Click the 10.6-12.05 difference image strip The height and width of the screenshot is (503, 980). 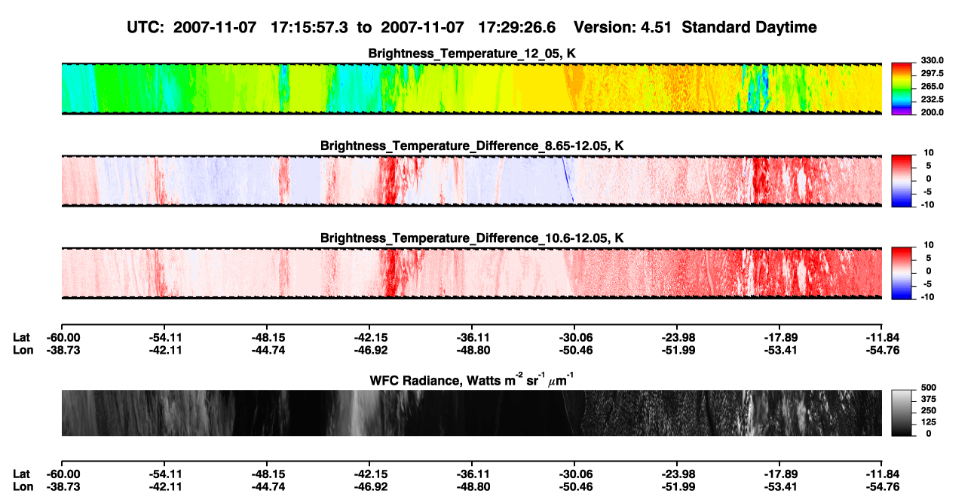coord(472,272)
